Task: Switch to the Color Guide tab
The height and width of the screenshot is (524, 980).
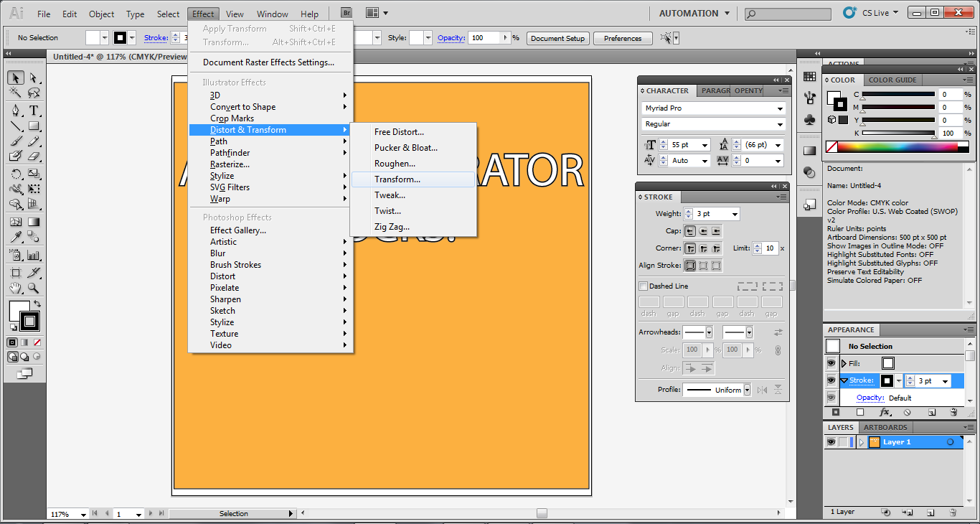Action: [892, 80]
